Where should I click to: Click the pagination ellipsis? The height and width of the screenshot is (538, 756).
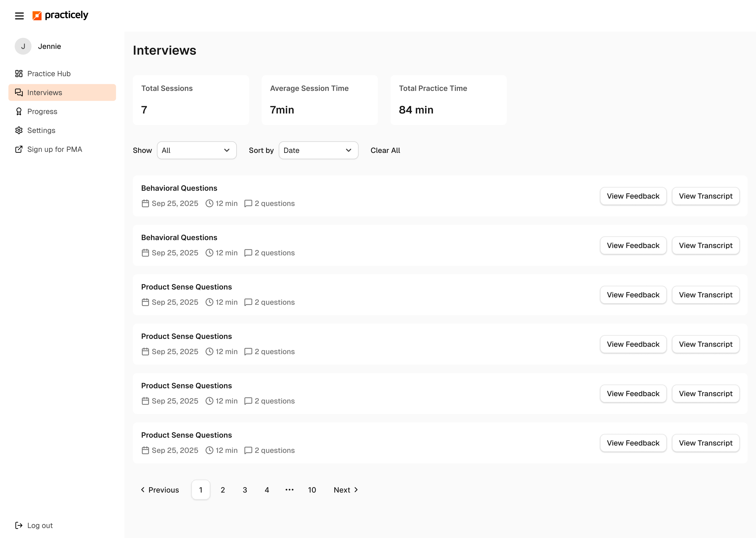click(x=289, y=490)
